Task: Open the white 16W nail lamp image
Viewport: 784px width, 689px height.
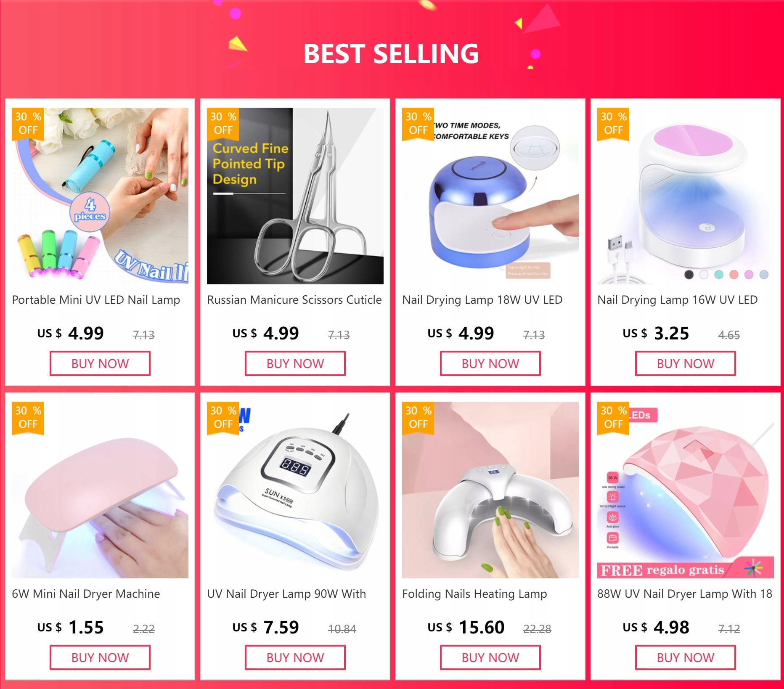Action: (686, 196)
